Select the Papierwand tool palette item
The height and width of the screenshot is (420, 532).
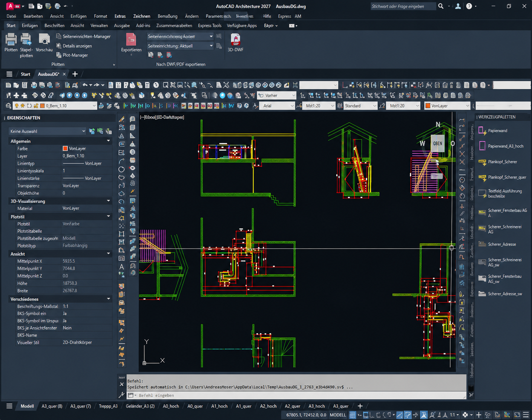click(x=493, y=131)
